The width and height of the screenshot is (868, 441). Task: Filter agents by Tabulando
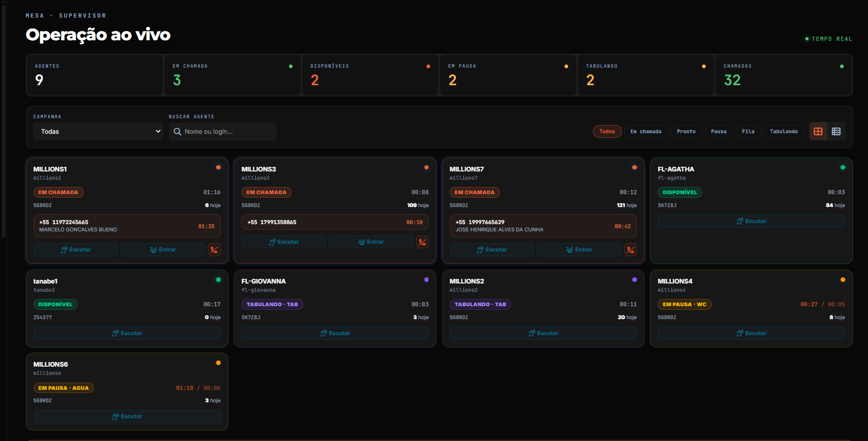784,132
